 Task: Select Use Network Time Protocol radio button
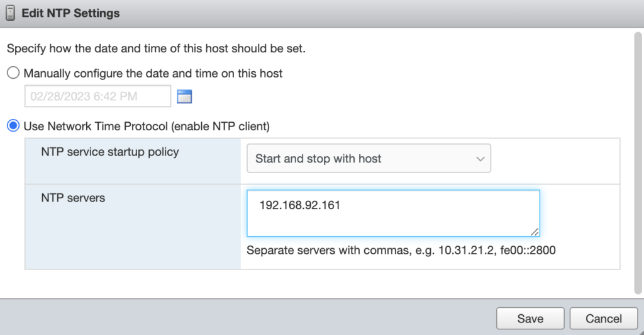coord(13,126)
